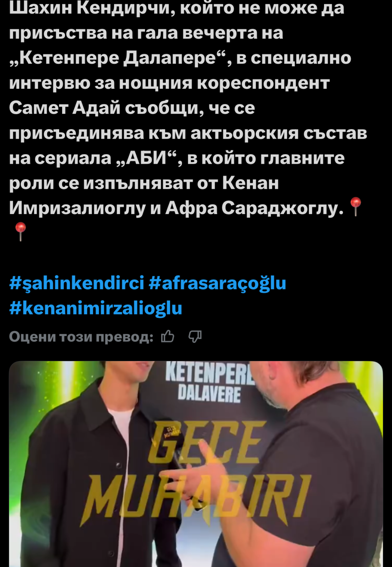Tap the KETENPERE DALAVERE logo in the video
Viewport: 392px width, 567px height.
(x=210, y=382)
